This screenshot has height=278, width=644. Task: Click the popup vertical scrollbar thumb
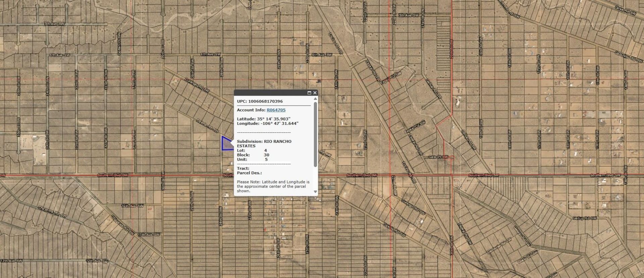coord(315,134)
